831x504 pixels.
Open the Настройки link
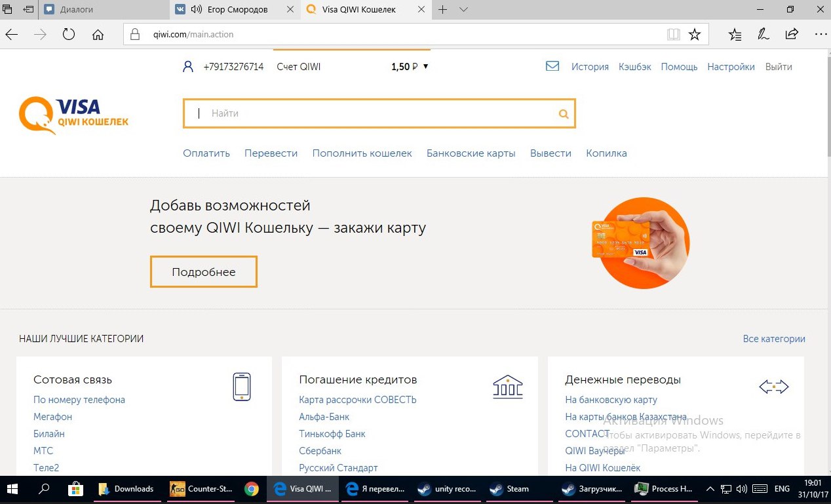point(731,67)
